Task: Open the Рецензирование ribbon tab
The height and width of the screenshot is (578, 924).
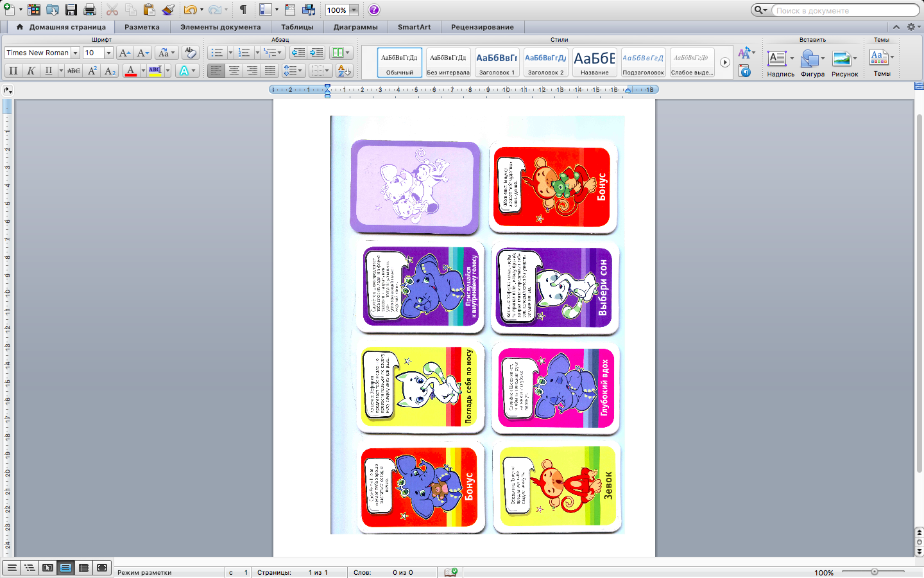Action: tap(482, 27)
